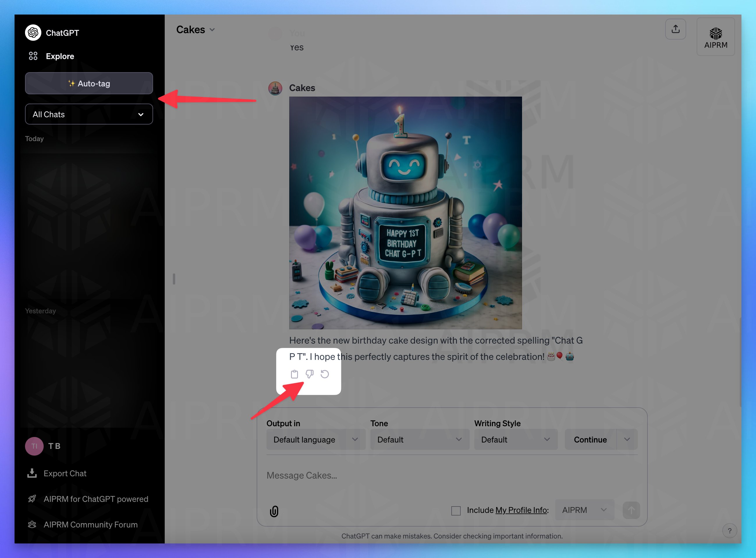756x558 pixels.
Task: Expand the All Chats dropdown
Action: point(89,114)
